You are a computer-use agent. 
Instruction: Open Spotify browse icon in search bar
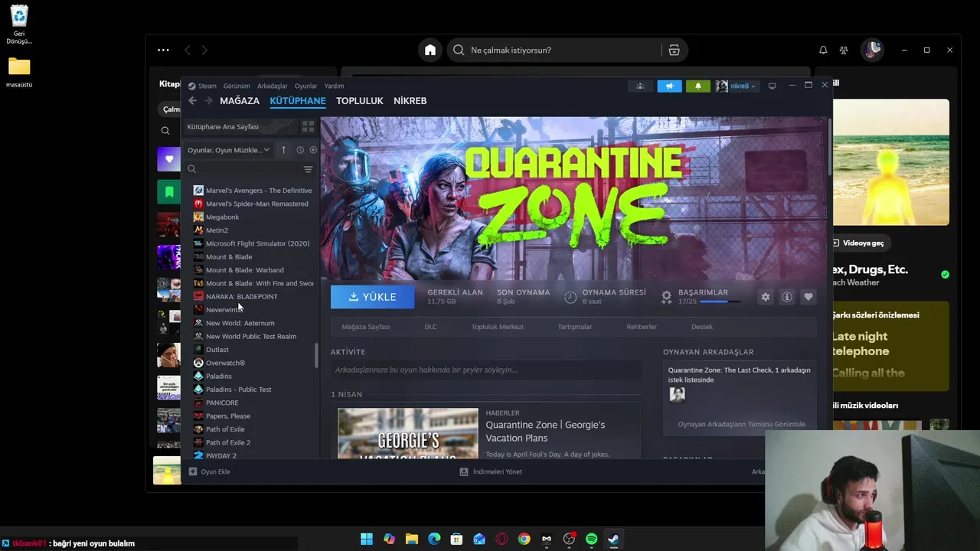[x=674, y=50]
